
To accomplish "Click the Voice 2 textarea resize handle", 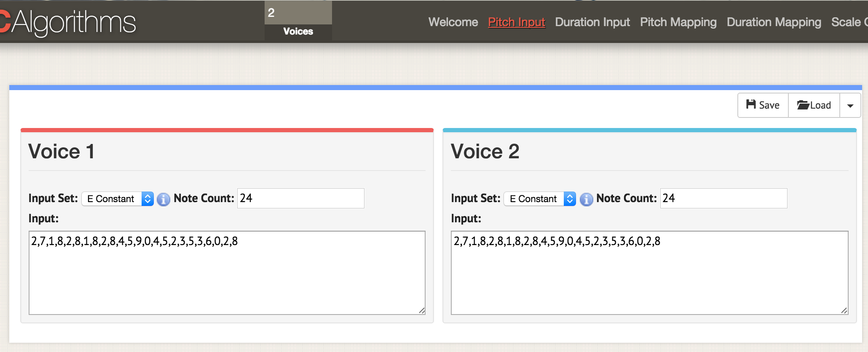I will tap(844, 311).
